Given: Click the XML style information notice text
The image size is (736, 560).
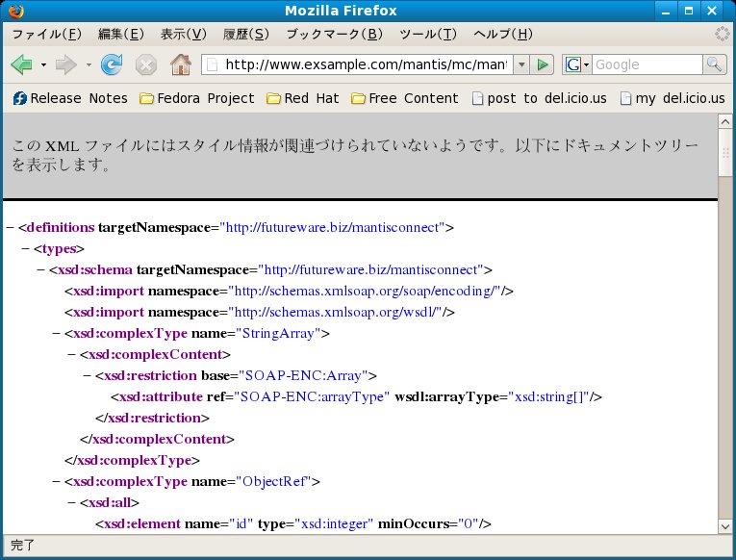Looking at the screenshot, I should [x=355, y=155].
